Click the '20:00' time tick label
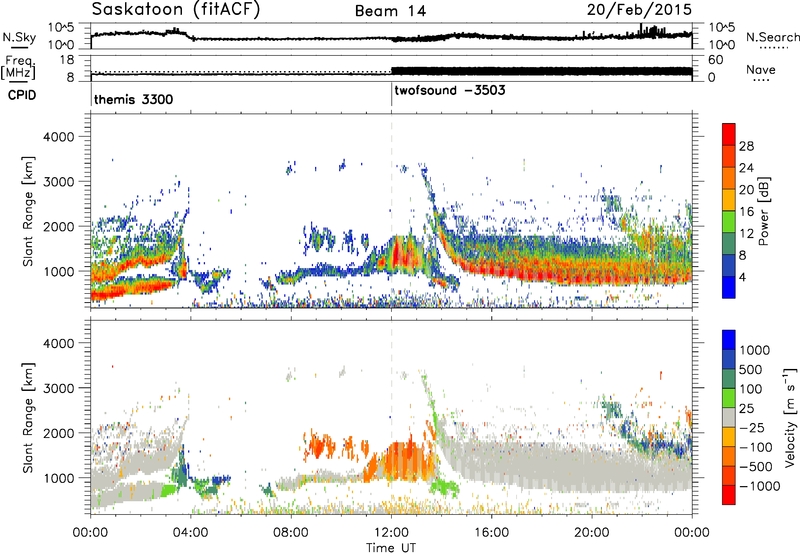Viewport: 800px width, 554px height. tap(592, 533)
